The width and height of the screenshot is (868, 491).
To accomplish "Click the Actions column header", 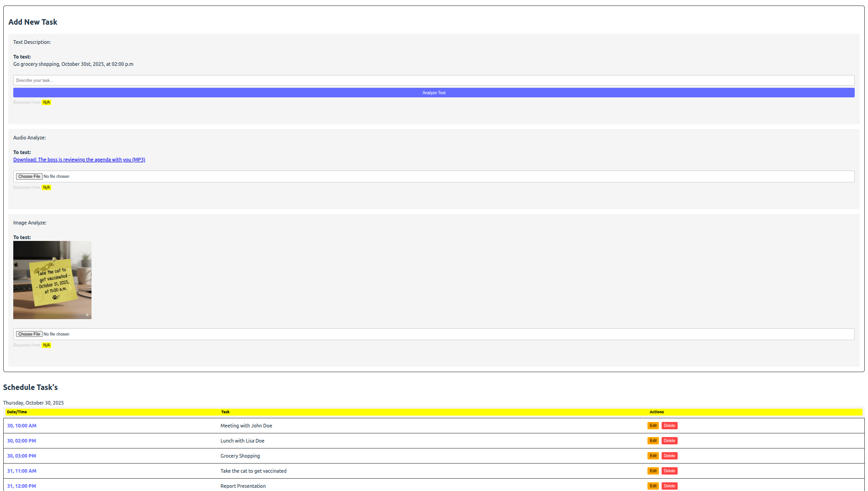I will 657,412.
